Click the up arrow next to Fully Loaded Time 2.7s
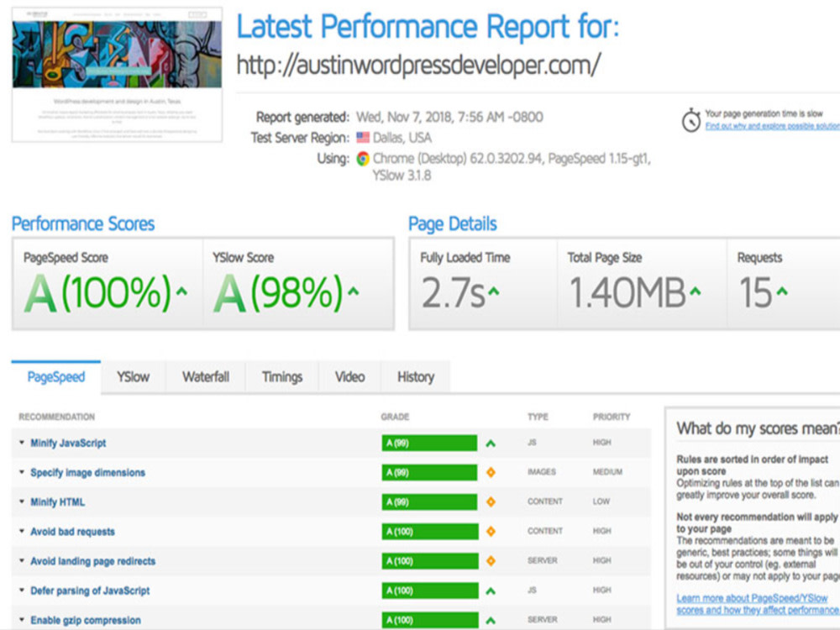840x630 pixels. (x=493, y=291)
